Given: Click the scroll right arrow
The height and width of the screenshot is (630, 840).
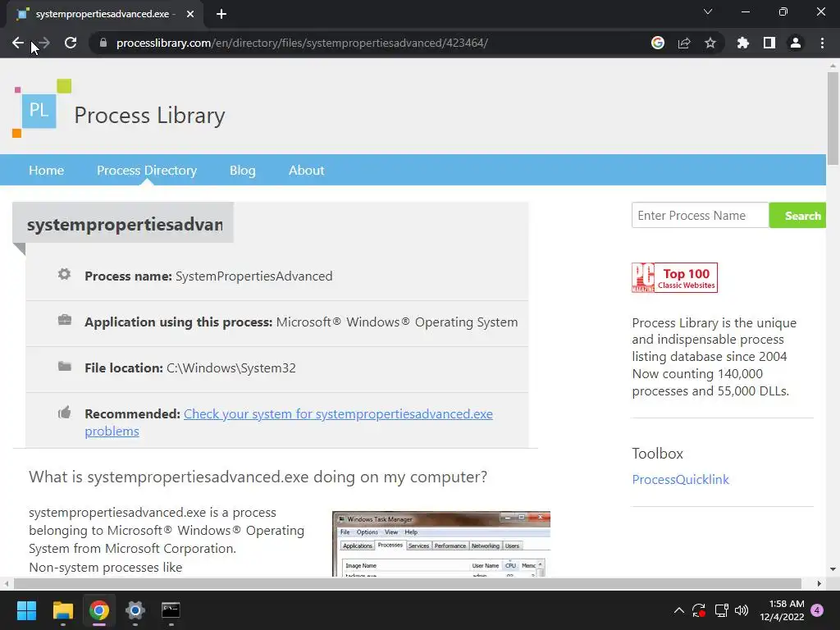Looking at the screenshot, I should point(819,583).
